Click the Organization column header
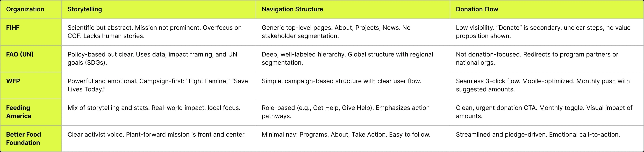The image size is (644, 152). (25, 9)
